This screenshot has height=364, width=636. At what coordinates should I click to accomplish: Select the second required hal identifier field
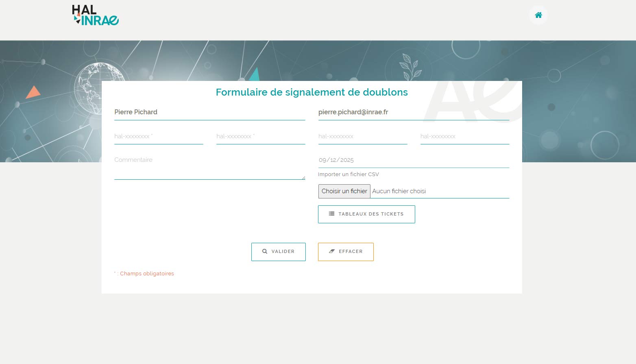point(260,137)
